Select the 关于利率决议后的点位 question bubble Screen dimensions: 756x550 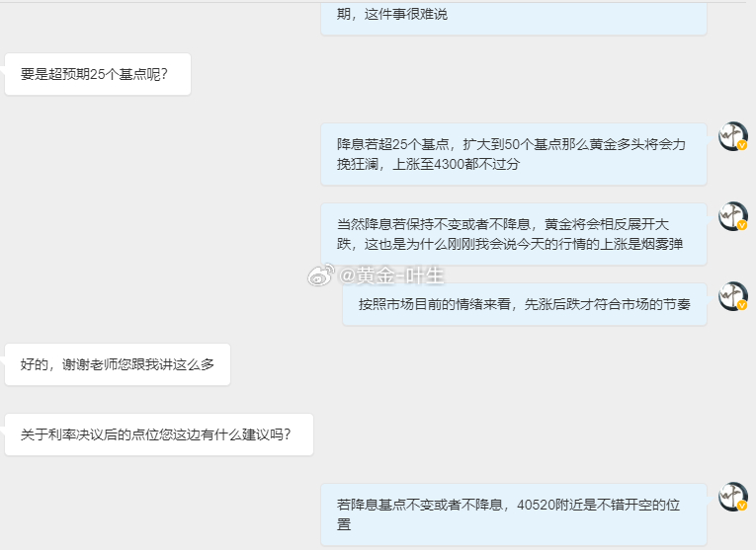point(159,434)
